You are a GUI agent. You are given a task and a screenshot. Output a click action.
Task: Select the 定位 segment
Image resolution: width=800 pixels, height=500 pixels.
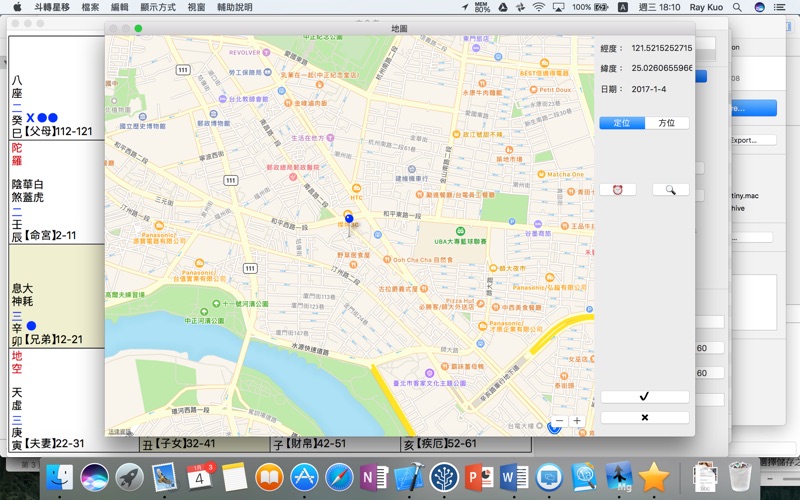tap(621, 123)
